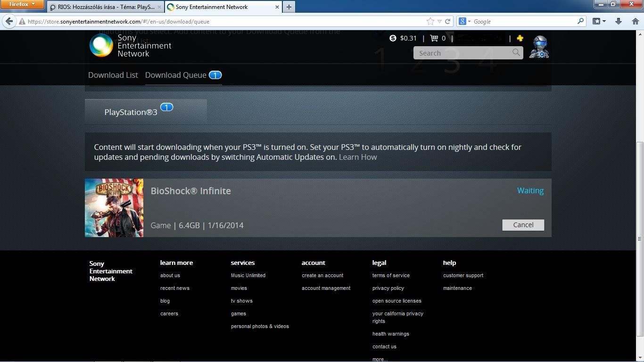
Task: Click the footer Sony Entertainment Network text
Action: point(111,271)
